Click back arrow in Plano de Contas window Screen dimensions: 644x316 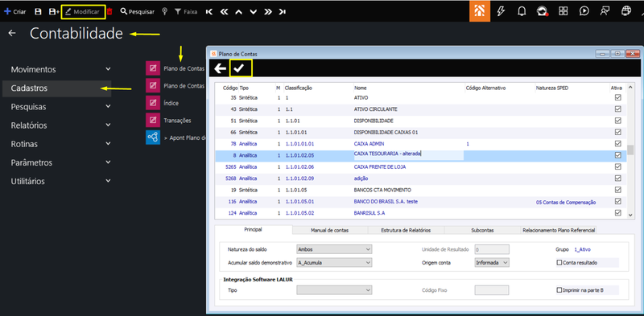pos(220,68)
